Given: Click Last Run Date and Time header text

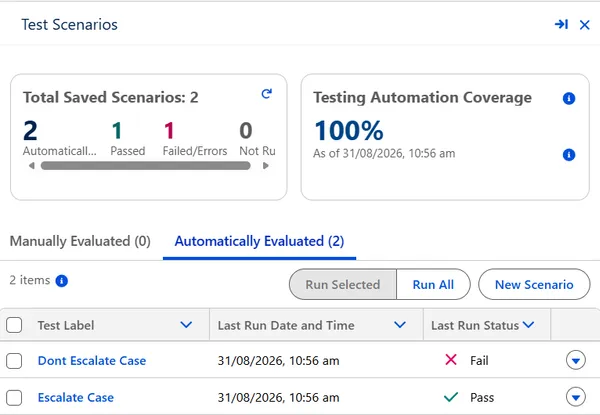Looking at the screenshot, I should [x=286, y=325].
